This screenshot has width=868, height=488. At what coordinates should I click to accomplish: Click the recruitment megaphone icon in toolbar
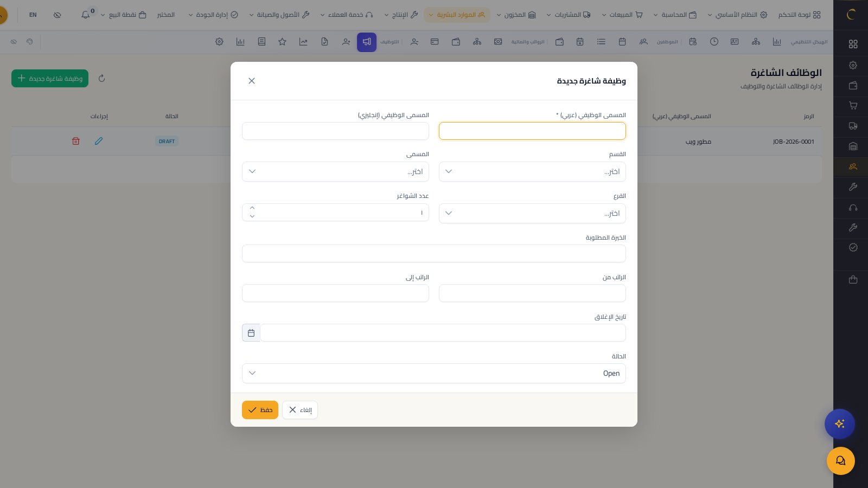pos(367,42)
